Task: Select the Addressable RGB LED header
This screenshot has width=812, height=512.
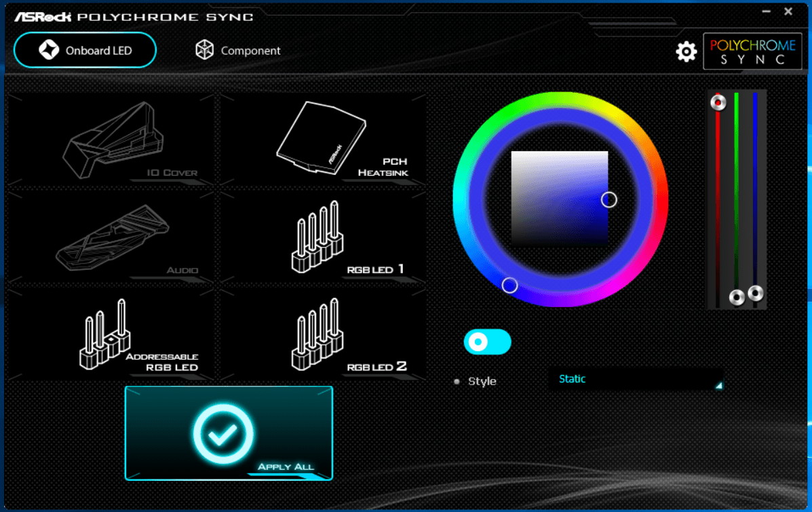Action: pos(111,334)
